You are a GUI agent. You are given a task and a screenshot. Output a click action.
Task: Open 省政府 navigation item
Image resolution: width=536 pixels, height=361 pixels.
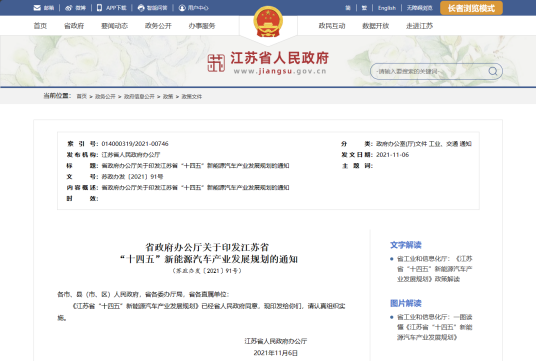coord(74,26)
